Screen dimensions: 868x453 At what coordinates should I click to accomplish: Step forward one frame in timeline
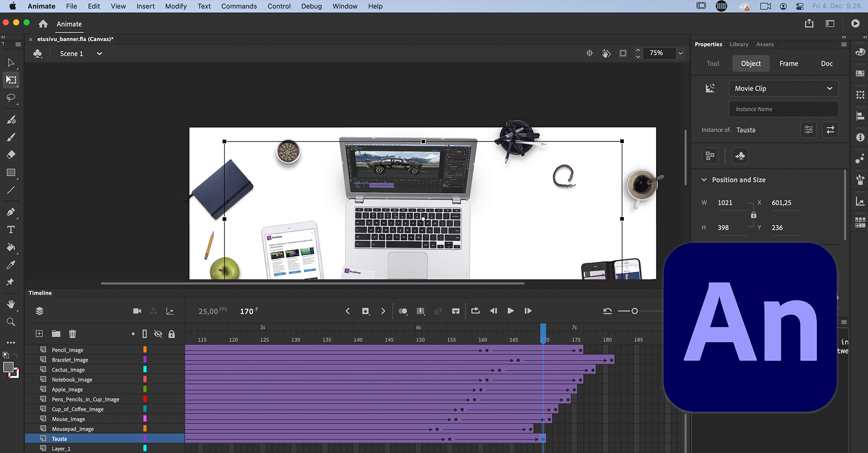pyautogui.click(x=528, y=311)
